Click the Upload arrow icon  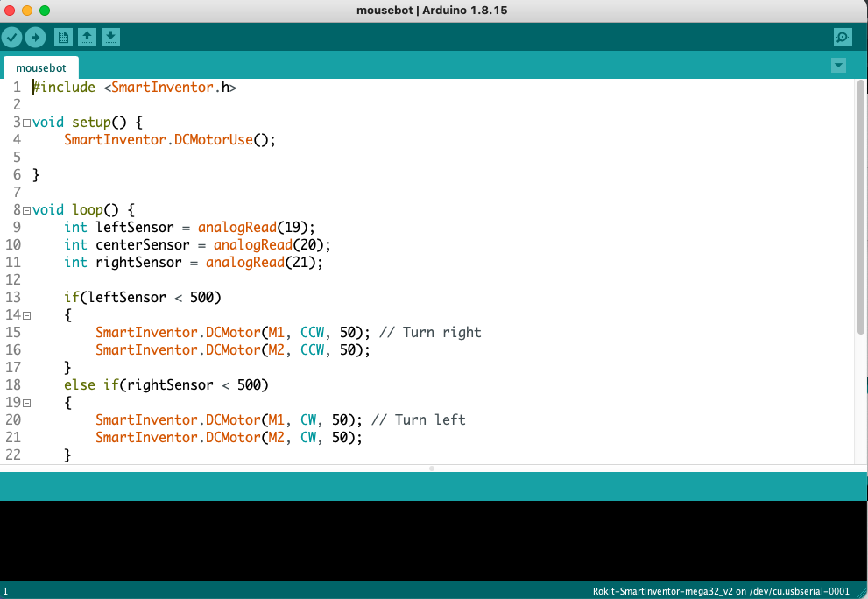tap(35, 37)
